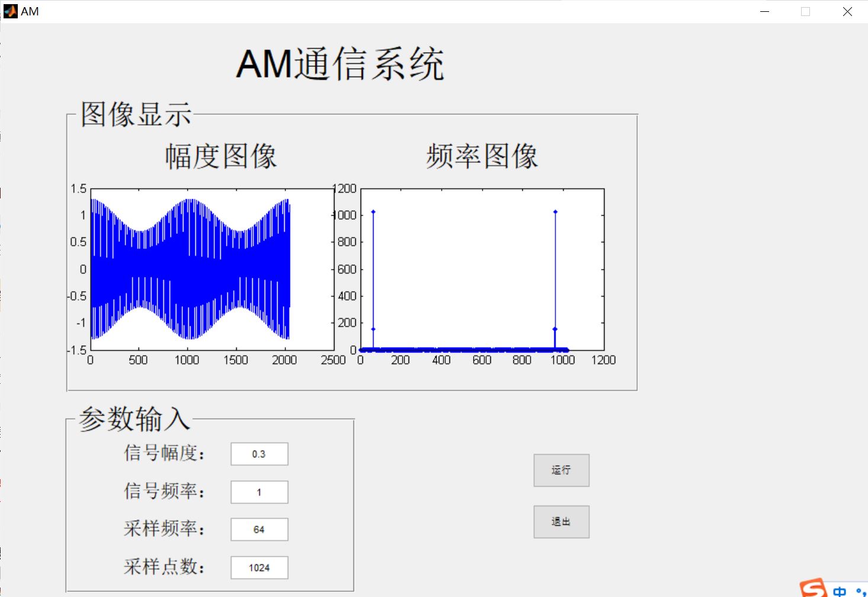Select the 信号频率 signal frequency field
The width and height of the screenshot is (868, 597).
pos(259,492)
